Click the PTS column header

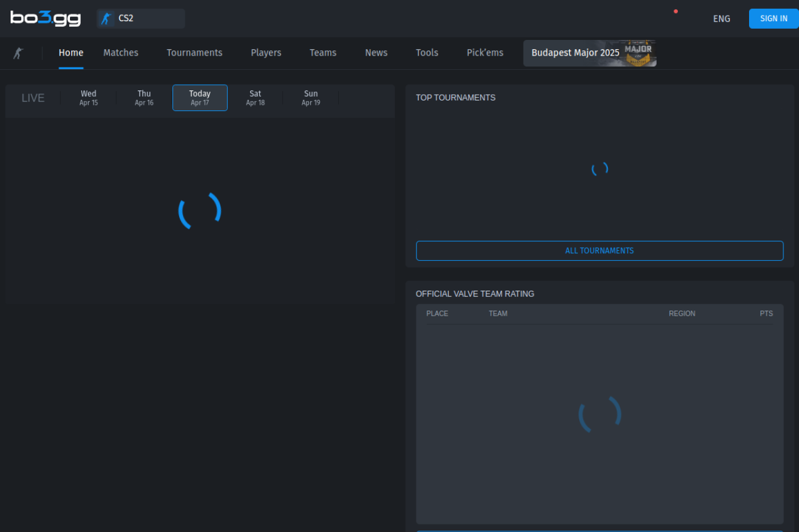click(x=766, y=314)
